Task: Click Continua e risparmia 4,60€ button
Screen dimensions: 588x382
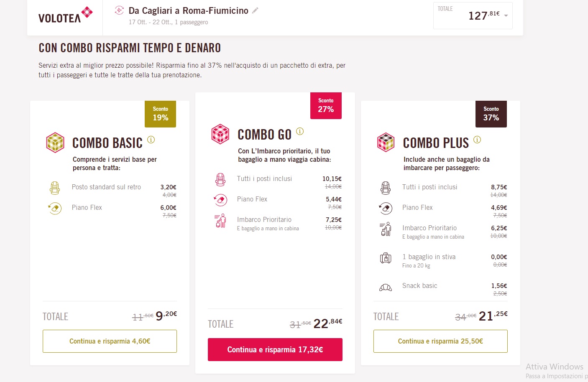Action: (x=110, y=341)
